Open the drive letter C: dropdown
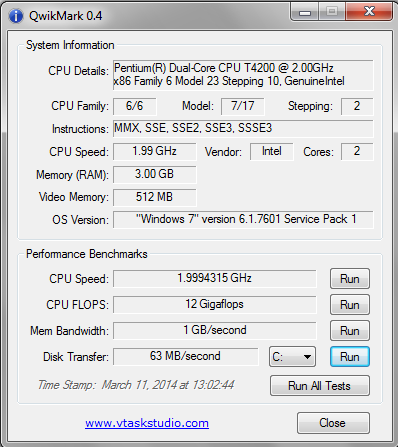The height and width of the screenshot is (447, 398). [x=292, y=357]
